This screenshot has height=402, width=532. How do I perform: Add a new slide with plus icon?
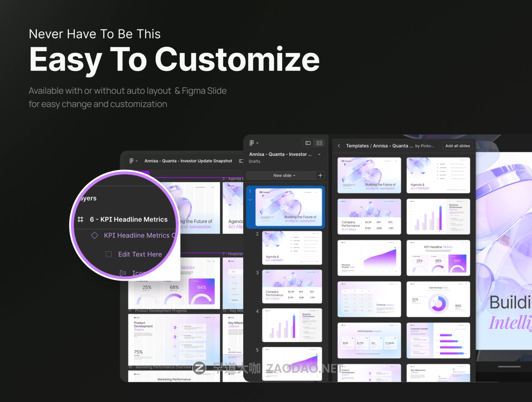320,175
